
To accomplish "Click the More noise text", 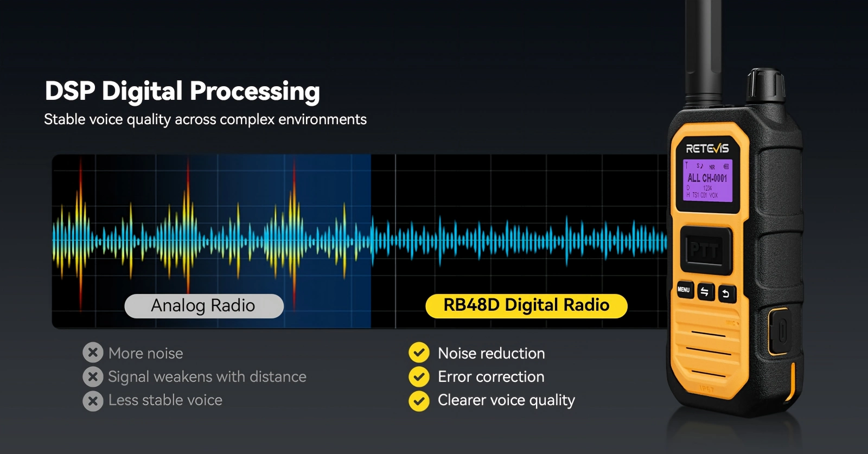I will tap(146, 353).
